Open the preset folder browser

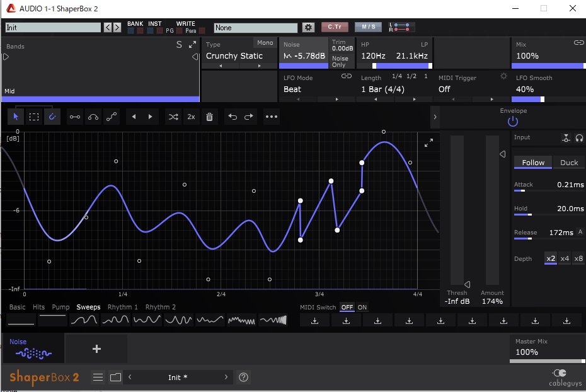115,378
